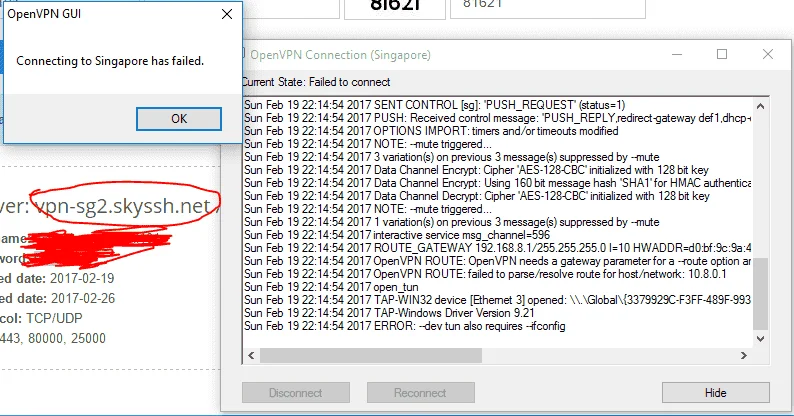Click the date 2017-02-26 on the webpage
The height and width of the screenshot is (416, 794).
(83, 299)
